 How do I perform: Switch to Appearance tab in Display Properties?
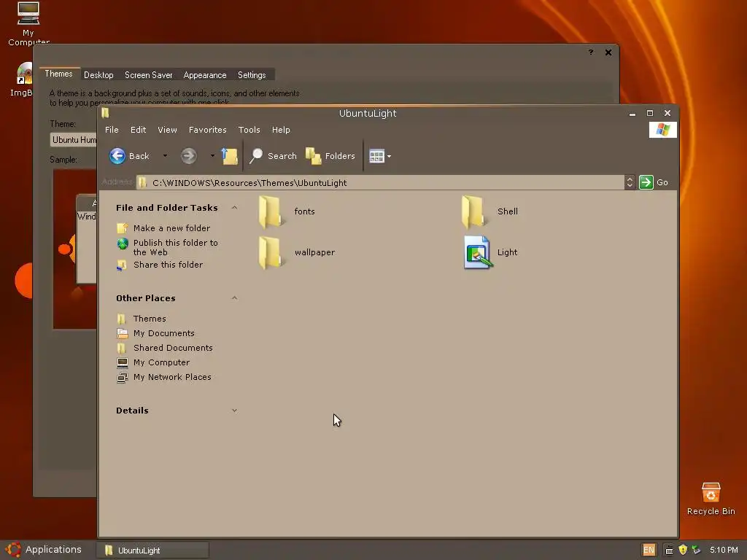[x=205, y=75]
